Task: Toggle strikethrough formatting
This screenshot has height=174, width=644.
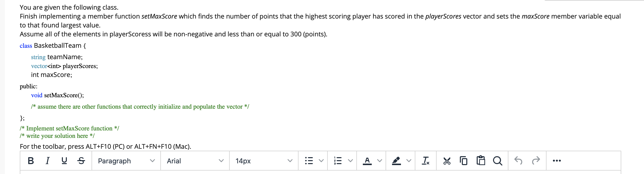Action: [81, 161]
